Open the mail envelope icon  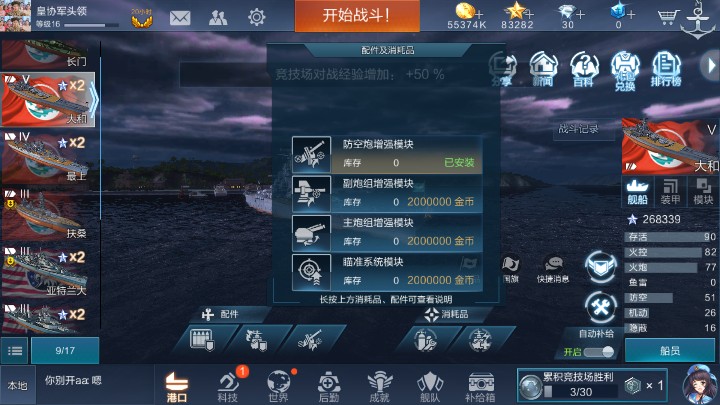[180, 18]
